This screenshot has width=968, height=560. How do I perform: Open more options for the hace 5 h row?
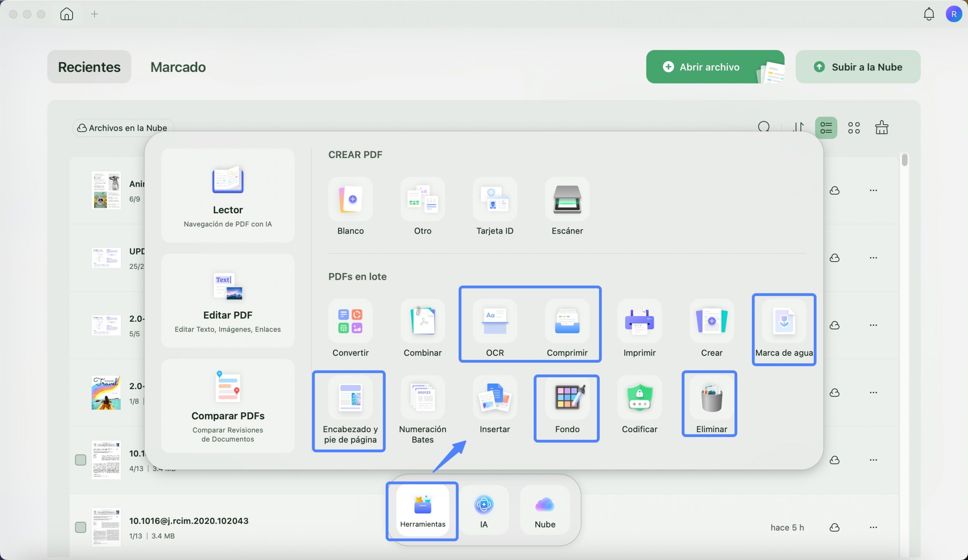point(873,527)
